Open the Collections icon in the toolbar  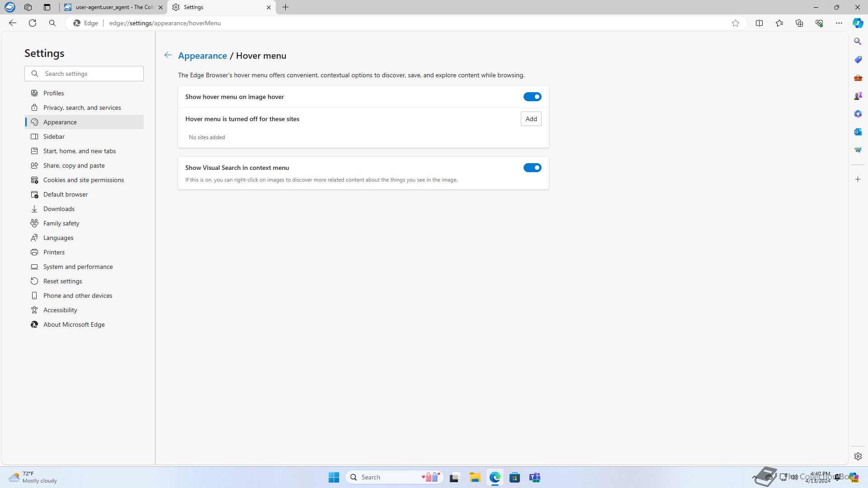(x=799, y=23)
